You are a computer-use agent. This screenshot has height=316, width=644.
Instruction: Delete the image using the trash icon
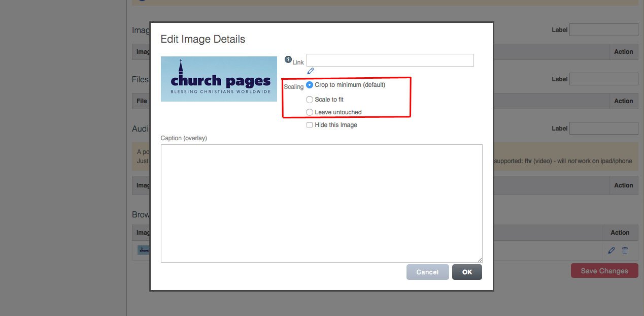[625, 250]
